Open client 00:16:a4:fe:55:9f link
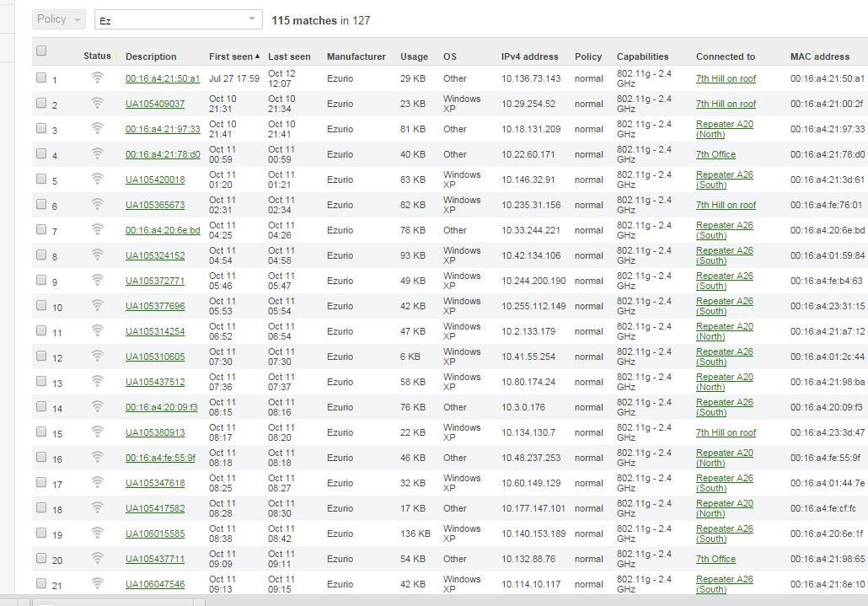The width and height of the screenshot is (868, 606). pos(160,458)
